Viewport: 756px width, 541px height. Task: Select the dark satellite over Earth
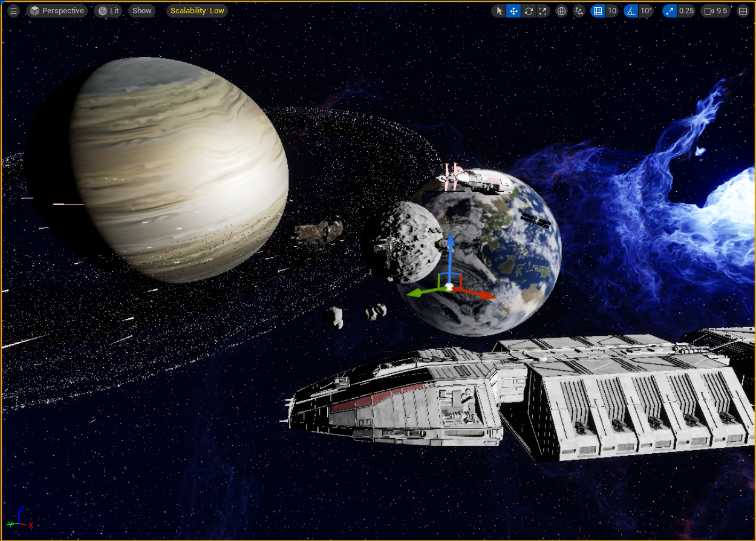click(535, 220)
